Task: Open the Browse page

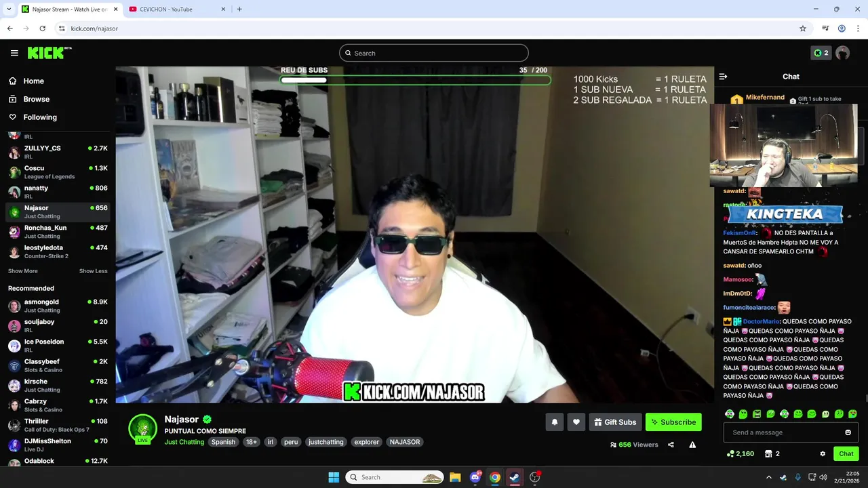Action: tap(36, 99)
